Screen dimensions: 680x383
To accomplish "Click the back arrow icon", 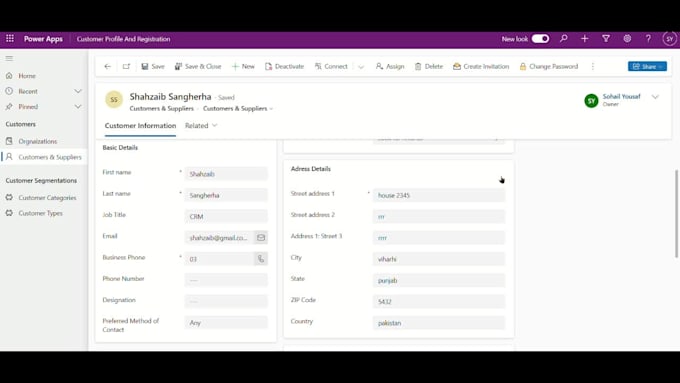I will (x=108, y=66).
